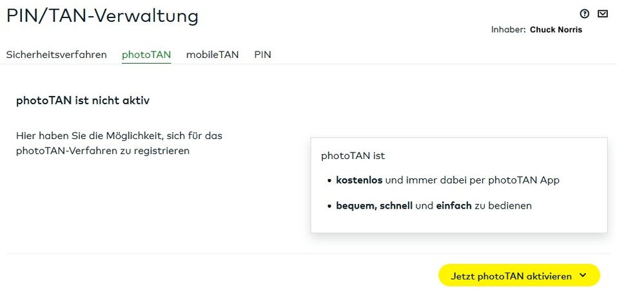Screen dimensions: 644x300
Task: Select the account holder name Chuck Norris
Action: coord(556,30)
